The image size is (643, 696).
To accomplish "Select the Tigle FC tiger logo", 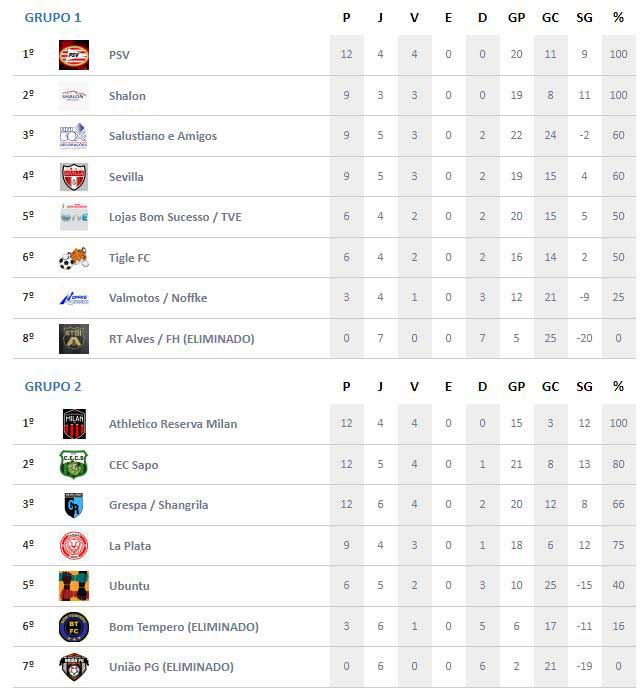I will coord(74,258).
